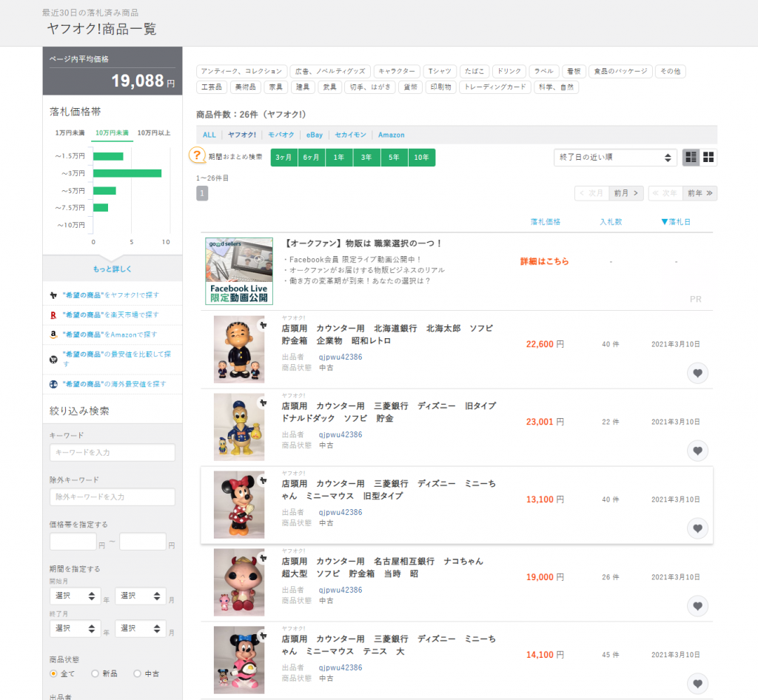
Task: Favorite the 北海道銀行 北海太郎 item with heart icon
Action: pos(697,373)
